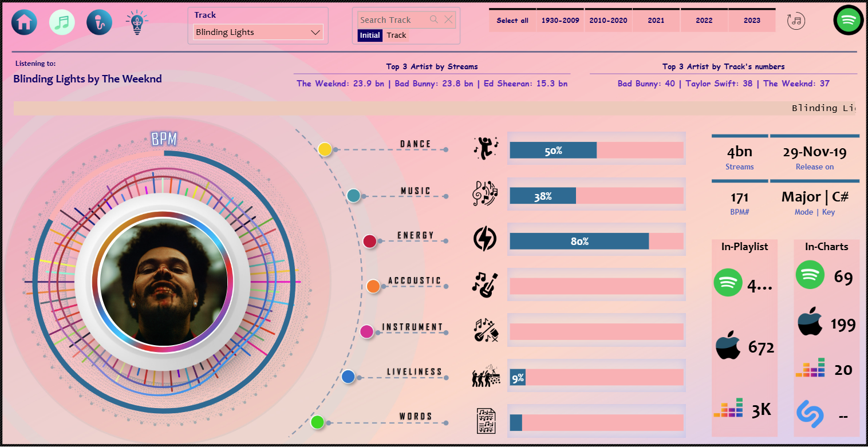Click the lightning bolt Energy icon
This screenshot has height=447, width=868.
[485, 239]
